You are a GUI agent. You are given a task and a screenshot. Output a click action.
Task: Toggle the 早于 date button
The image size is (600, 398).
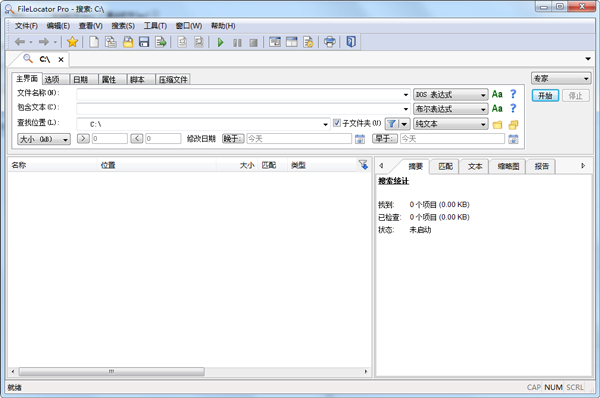pos(385,139)
